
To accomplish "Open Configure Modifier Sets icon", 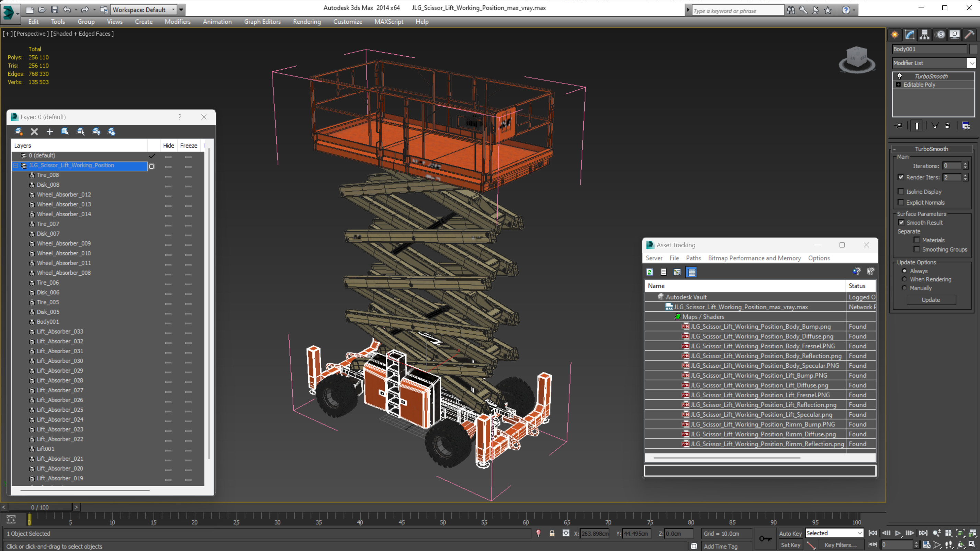I will pyautogui.click(x=966, y=126).
